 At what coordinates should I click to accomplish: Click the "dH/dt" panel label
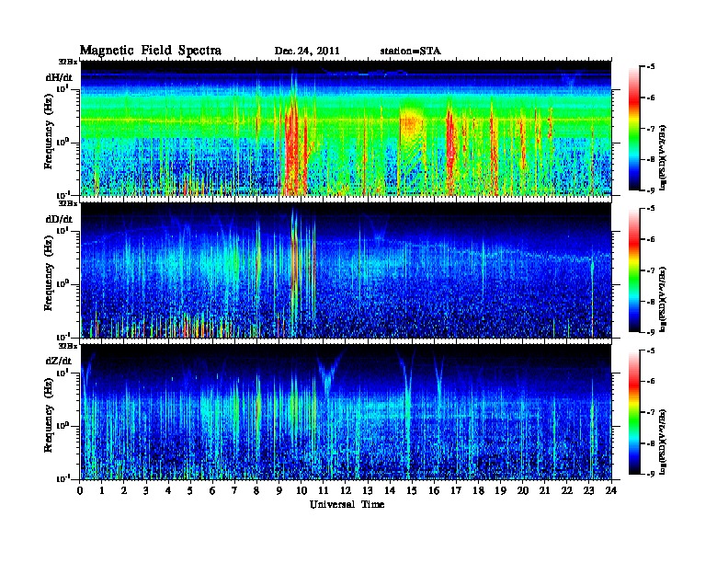click(59, 77)
